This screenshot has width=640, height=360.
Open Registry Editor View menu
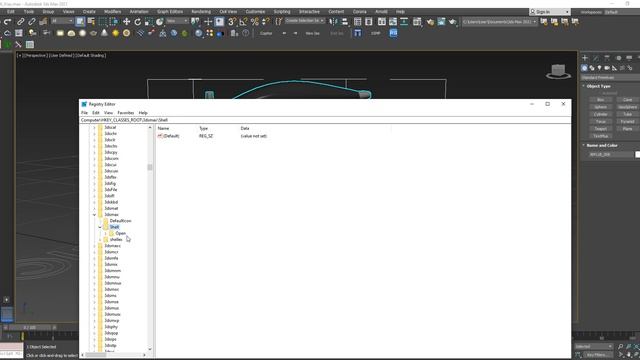pos(108,113)
